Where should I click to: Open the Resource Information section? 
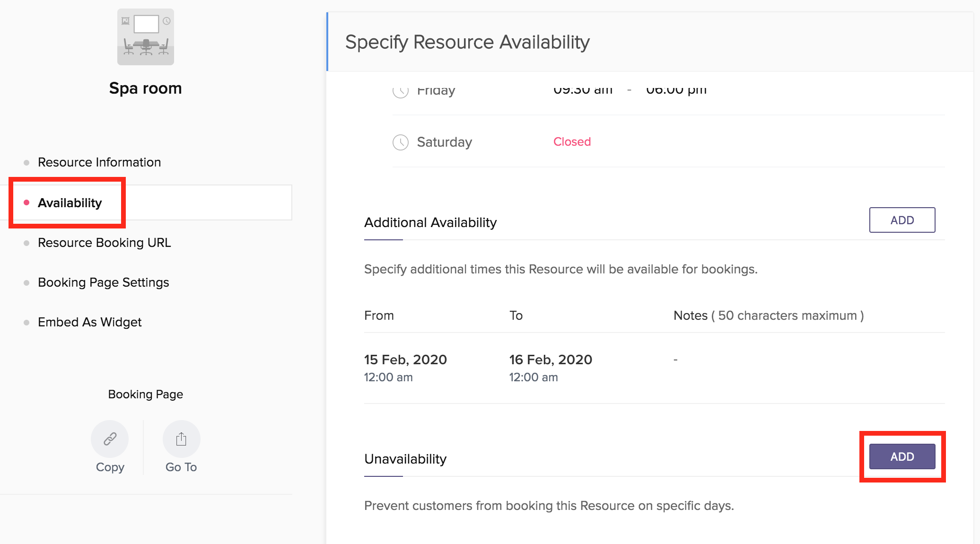pyautogui.click(x=99, y=162)
